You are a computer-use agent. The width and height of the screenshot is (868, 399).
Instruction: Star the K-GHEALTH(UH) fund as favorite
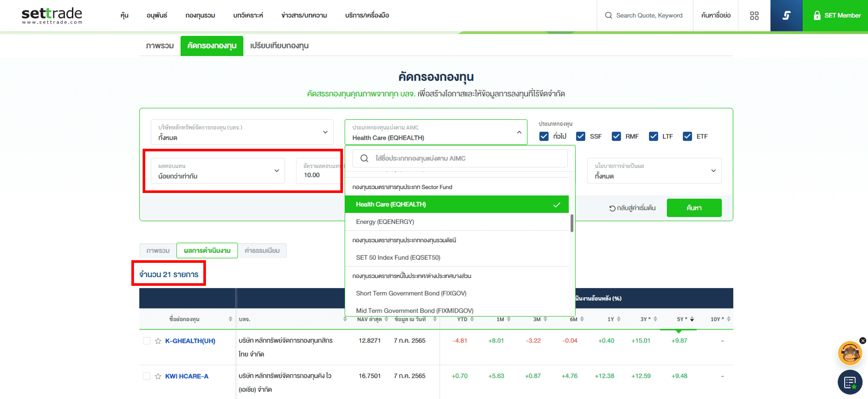[158, 341]
